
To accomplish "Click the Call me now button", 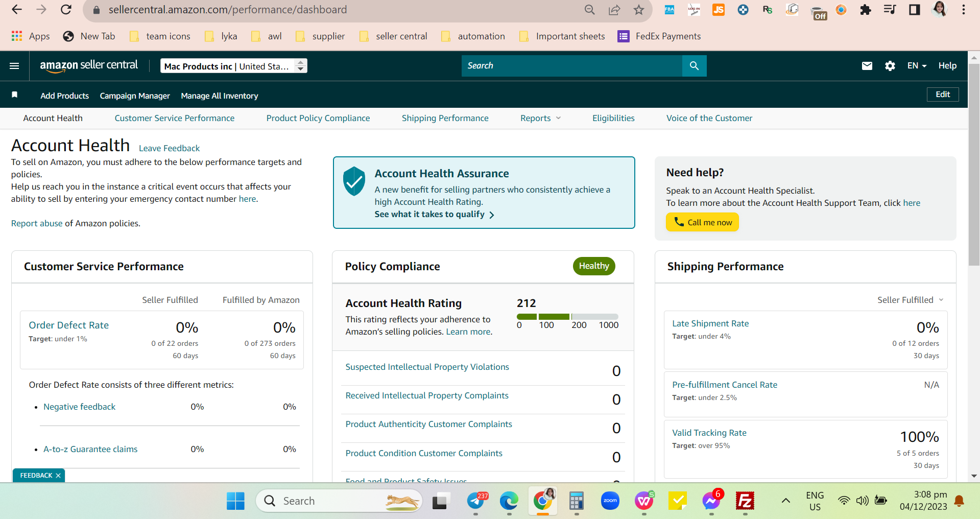I will (x=702, y=222).
